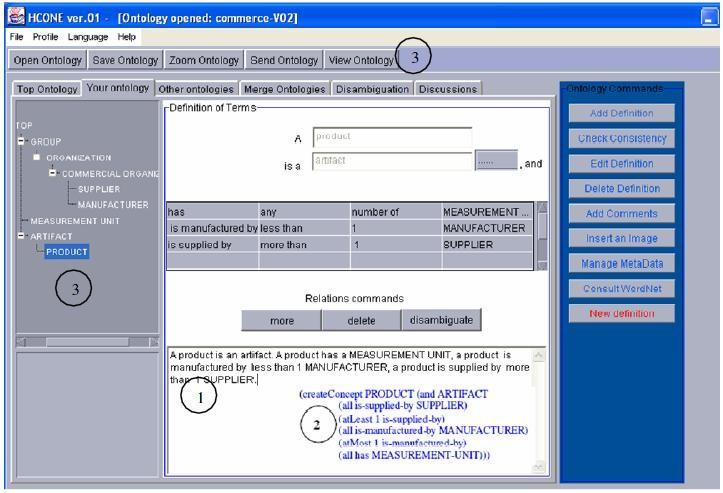Image resolution: width=723 pixels, height=493 pixels.
Task: Click the Open Ontology toolbar button
Action: [47, 60]
